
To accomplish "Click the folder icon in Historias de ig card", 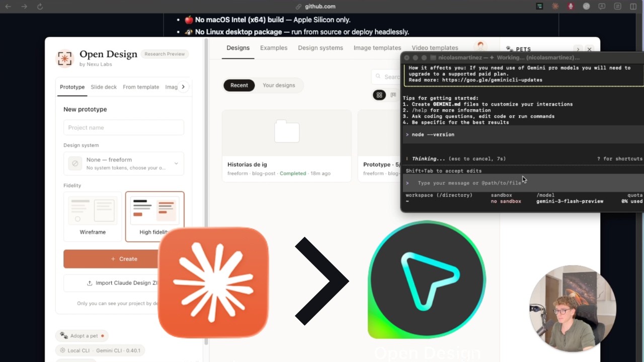I will click(x=287, y=132).
